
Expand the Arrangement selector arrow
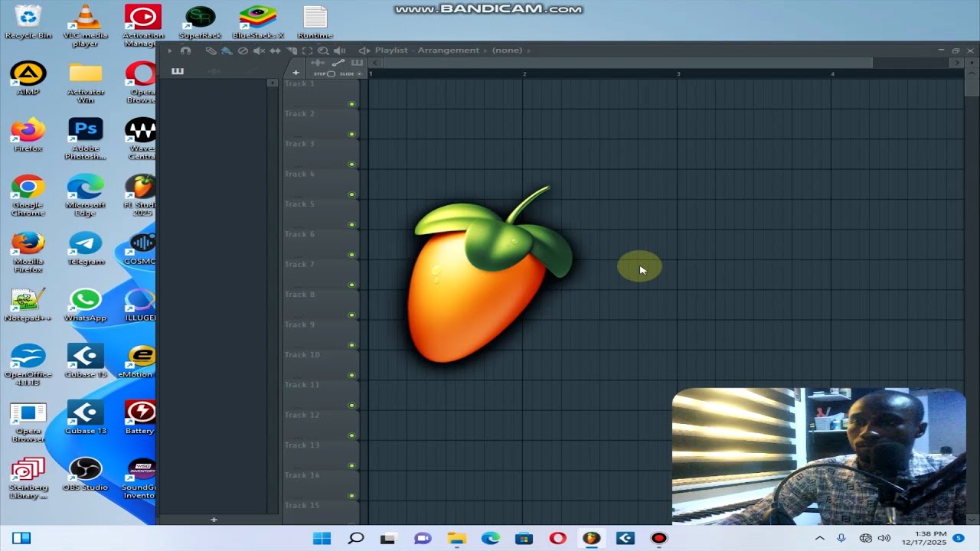click(485, 51)
